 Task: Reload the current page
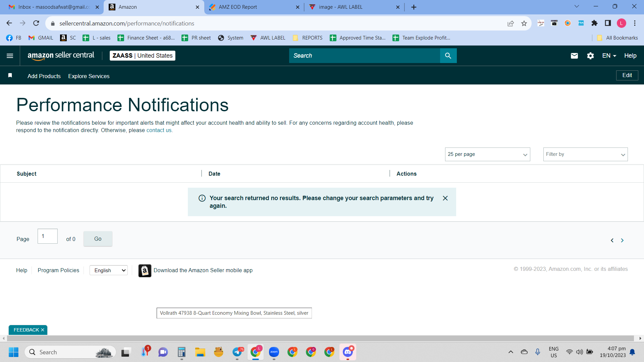(x=36, y=23)
